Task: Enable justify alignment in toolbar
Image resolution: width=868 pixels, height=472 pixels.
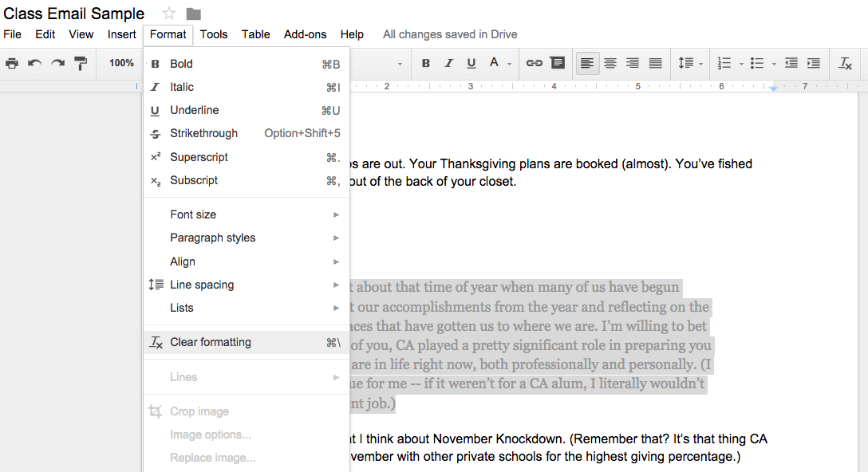Action: point(655,63)
